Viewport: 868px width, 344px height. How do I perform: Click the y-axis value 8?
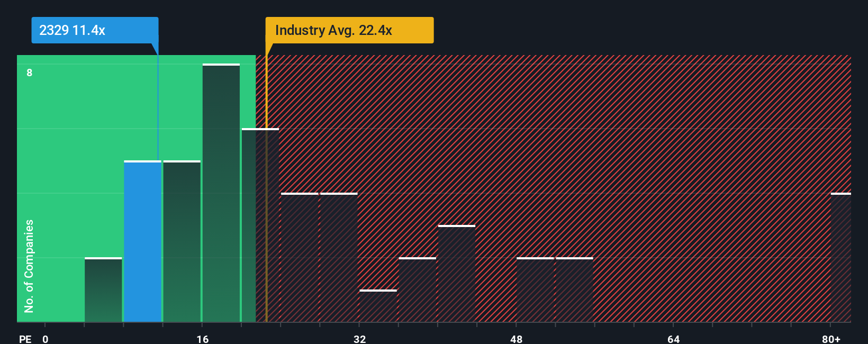click(30, 73)
